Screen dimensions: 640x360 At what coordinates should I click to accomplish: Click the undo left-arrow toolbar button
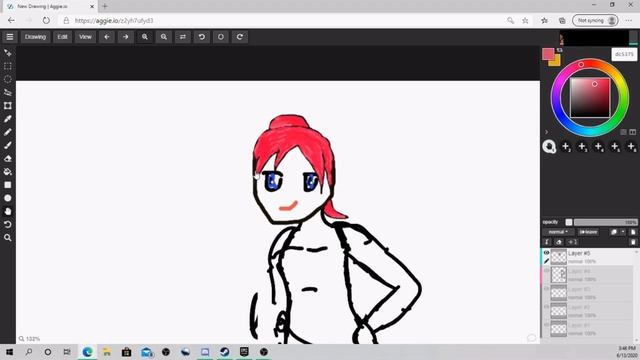pyautogui.click(x=107, y=37)
